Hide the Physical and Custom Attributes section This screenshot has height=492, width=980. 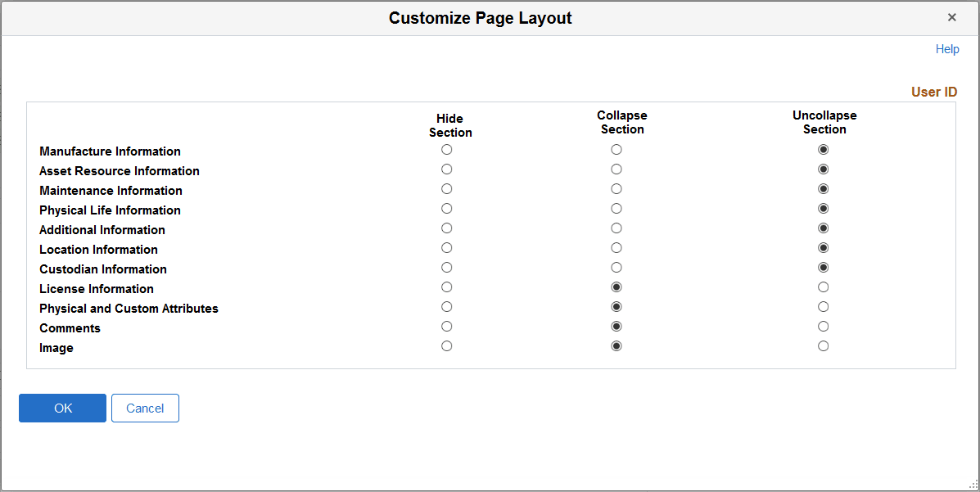point(446,306)
